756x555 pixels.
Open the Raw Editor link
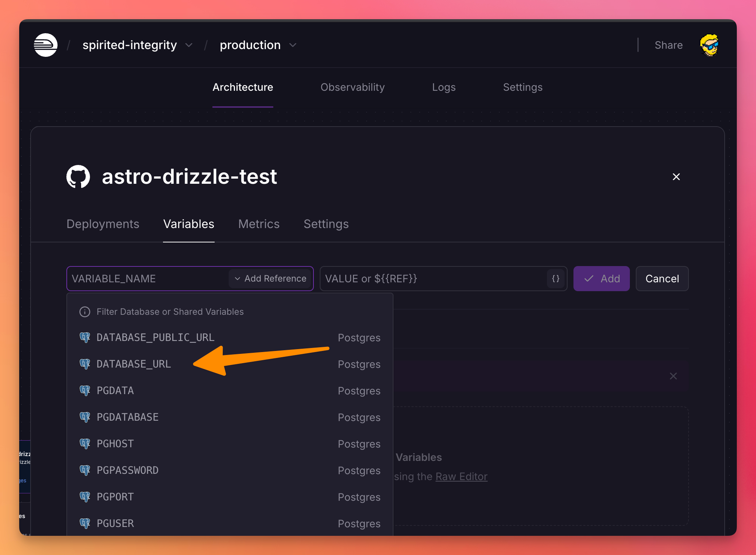pos(461,476)
